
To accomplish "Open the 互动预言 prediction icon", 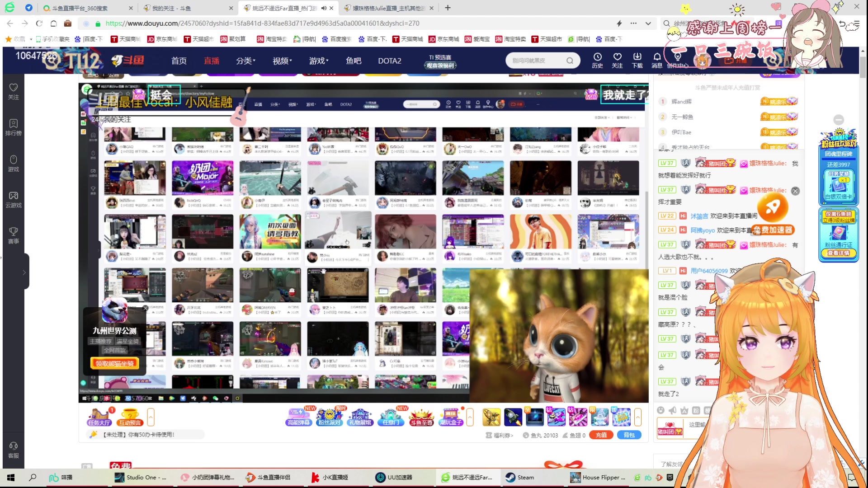I will [x=130, y=417].
